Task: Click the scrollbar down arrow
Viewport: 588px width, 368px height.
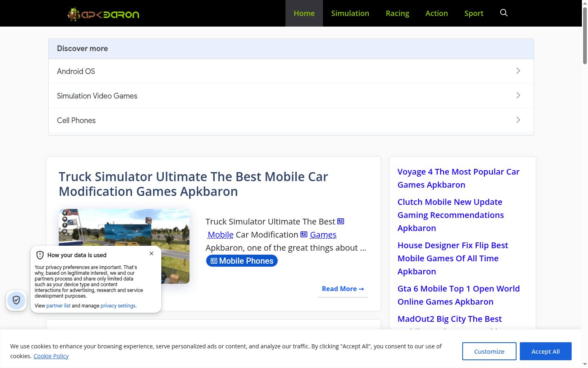Action: coord(585,364)
